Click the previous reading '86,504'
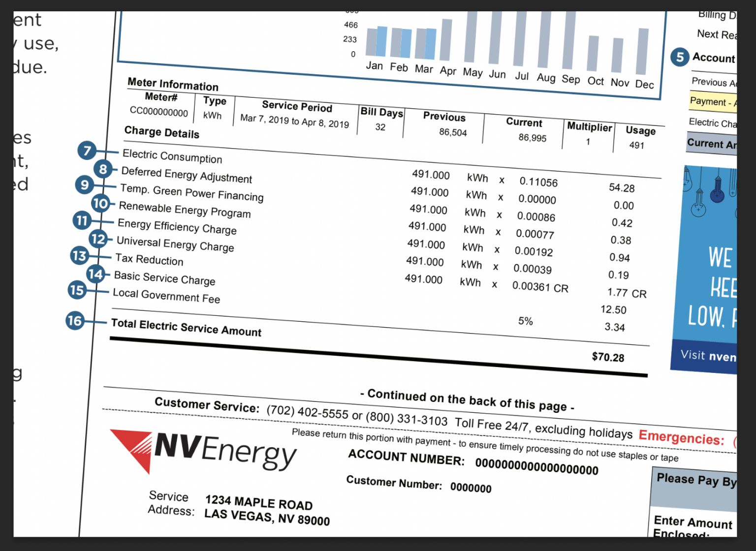This screenshot has width=756, height=551. point(453,132)
